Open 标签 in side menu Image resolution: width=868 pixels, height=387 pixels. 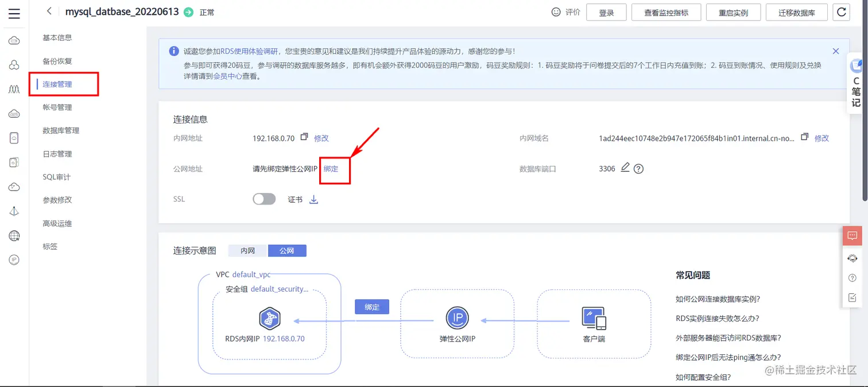(50, 246)
